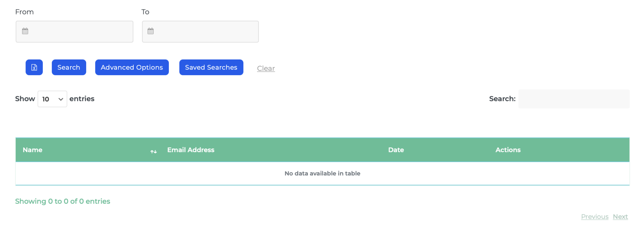Click the Search button
The height and width of the screenshot is (232, 644).
pyautogui.click(x=69, y=67)
